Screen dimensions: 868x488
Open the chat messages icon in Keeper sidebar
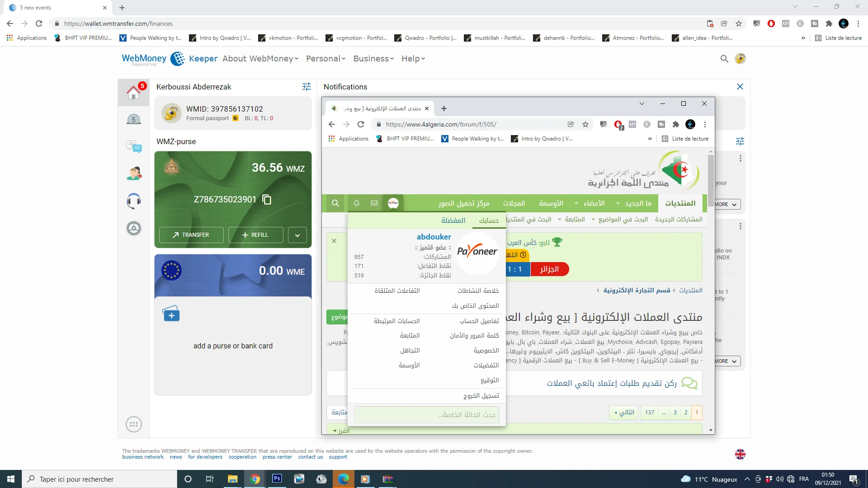(134, 146)
